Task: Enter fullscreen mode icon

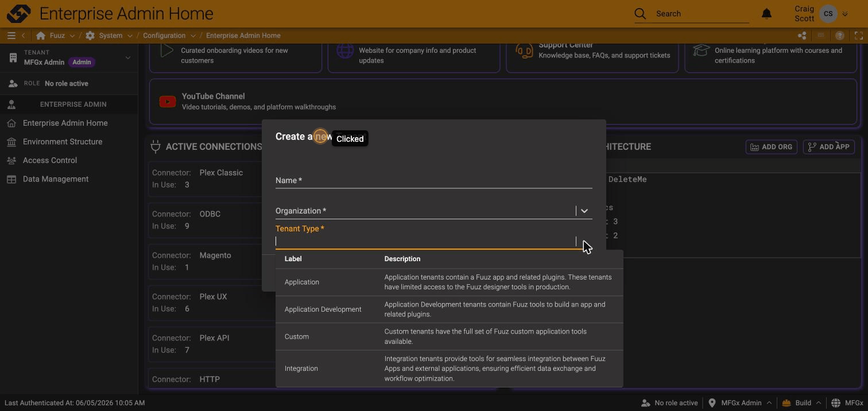Action: pos(859,36)
